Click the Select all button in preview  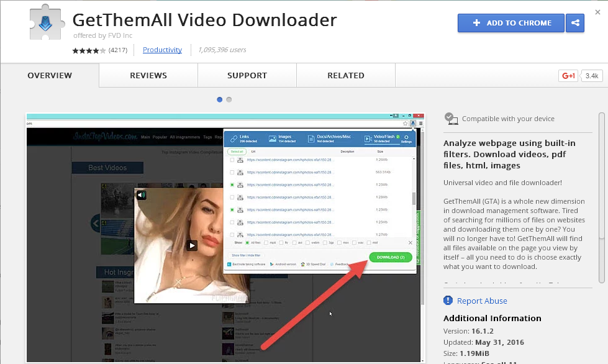pos(237,152)
